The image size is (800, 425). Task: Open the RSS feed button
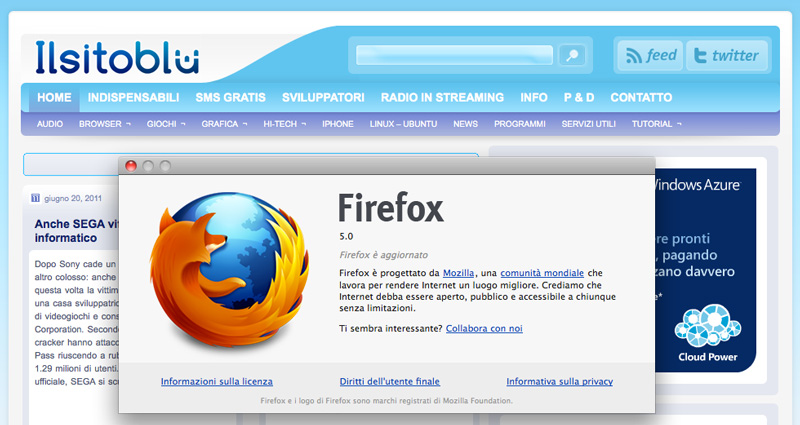point(650,55)
